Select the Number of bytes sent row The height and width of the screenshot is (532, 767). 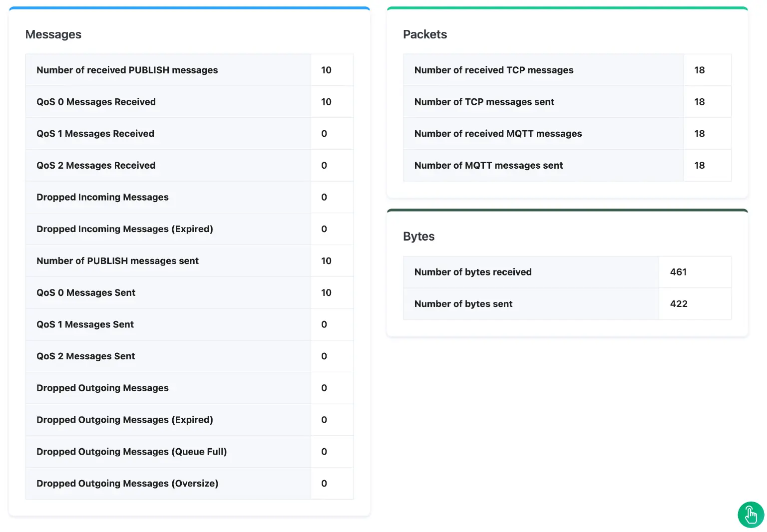(x=530, y=303)
